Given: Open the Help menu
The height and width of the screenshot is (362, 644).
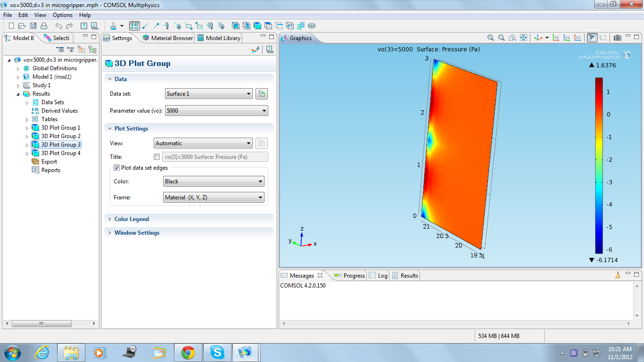Looking at the screenshot, I should coord(85,15).
